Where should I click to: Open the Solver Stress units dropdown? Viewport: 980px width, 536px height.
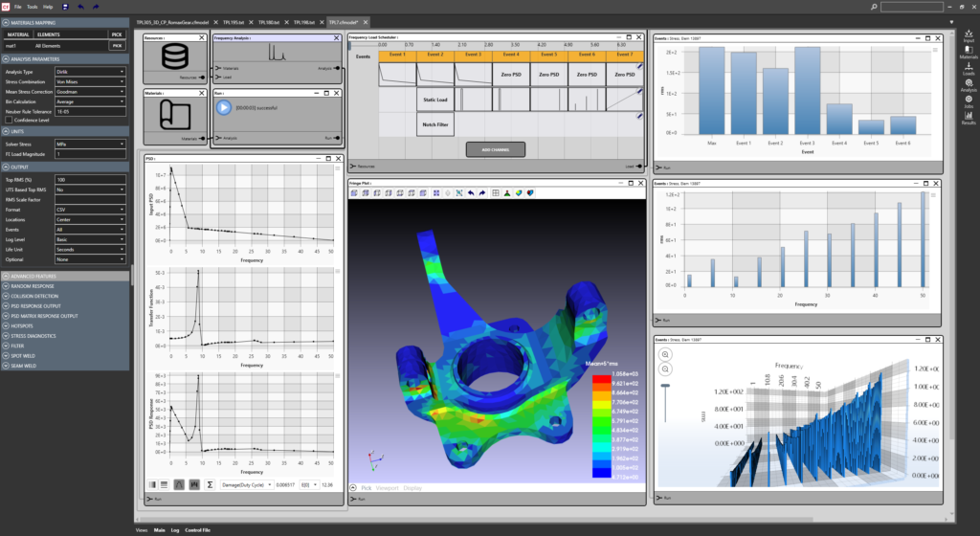click(91, 144)
